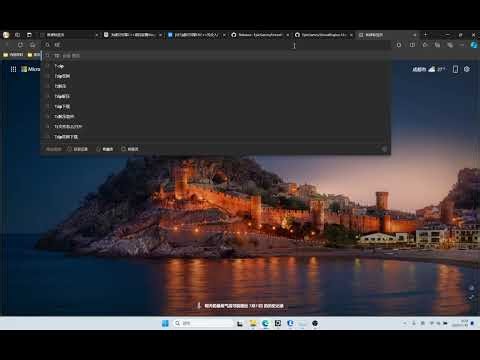The height and width of the screenshot is (360, 480).
Task: Open the Collections toolbar icon
Action: [437, 45]
